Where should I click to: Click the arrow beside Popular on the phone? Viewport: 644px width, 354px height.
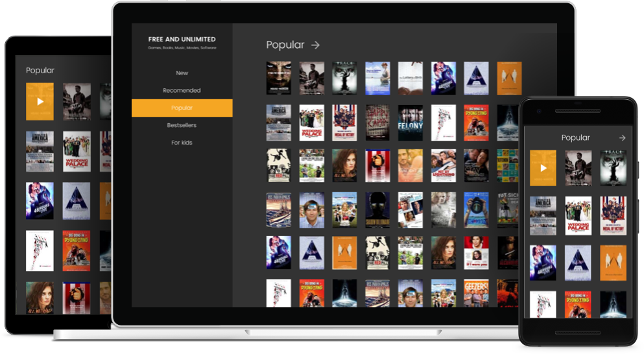point(622,137)
